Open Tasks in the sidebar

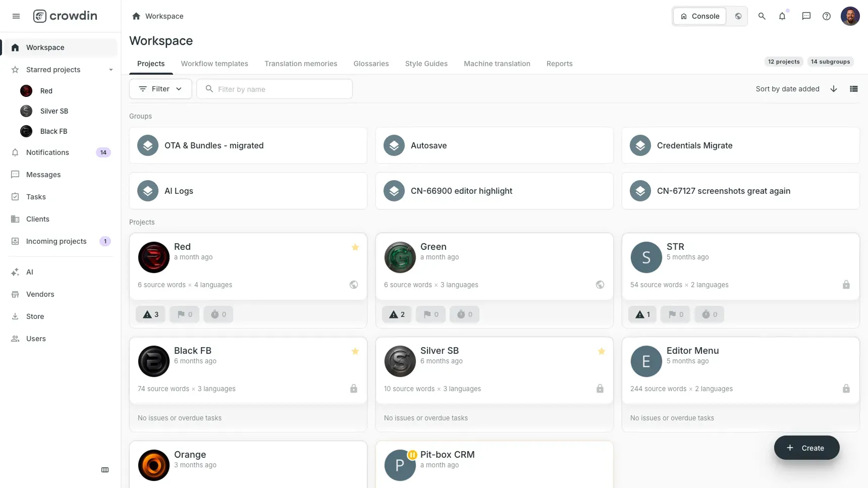(61, 197)
